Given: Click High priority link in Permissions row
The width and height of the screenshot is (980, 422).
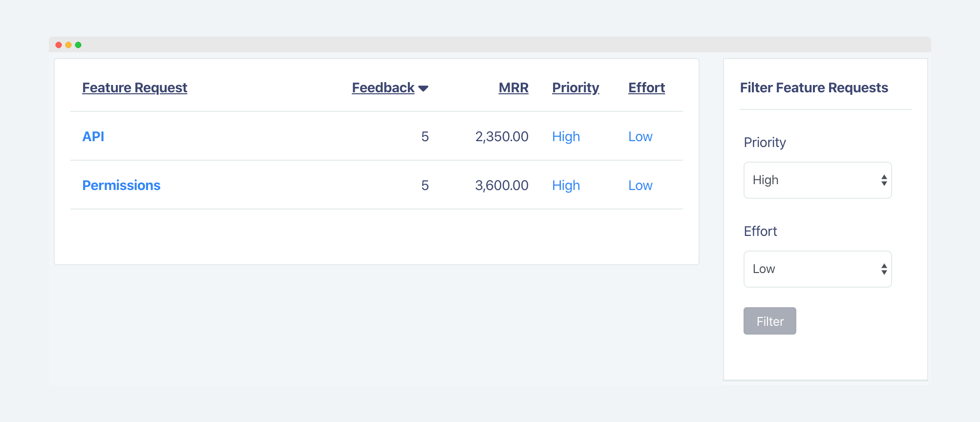Looking at the screenshot, I should click(566, 186).
